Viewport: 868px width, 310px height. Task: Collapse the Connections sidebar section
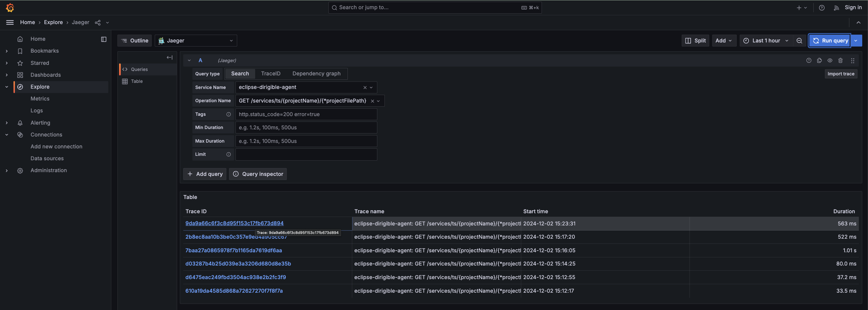[7, 135]
